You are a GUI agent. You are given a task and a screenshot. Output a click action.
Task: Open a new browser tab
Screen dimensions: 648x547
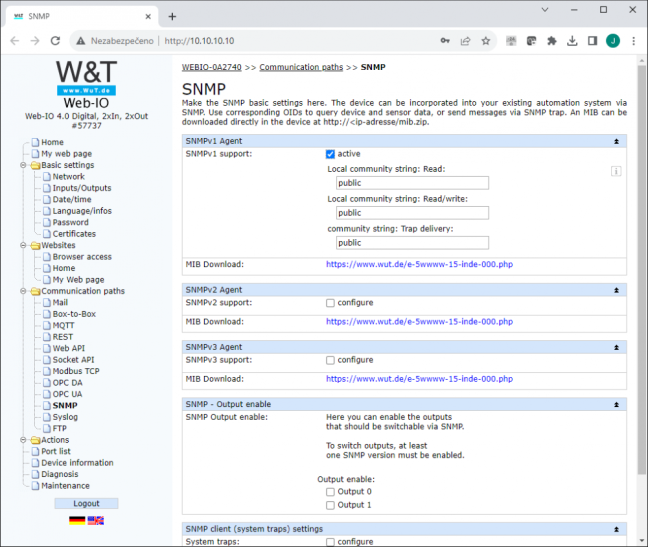(172, 17)
